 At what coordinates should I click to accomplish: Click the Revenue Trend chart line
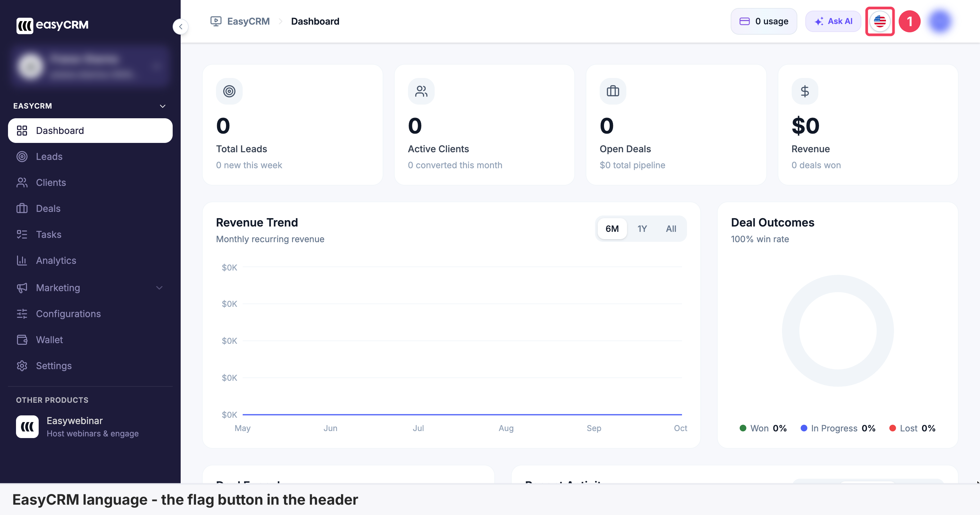point(462,414)
